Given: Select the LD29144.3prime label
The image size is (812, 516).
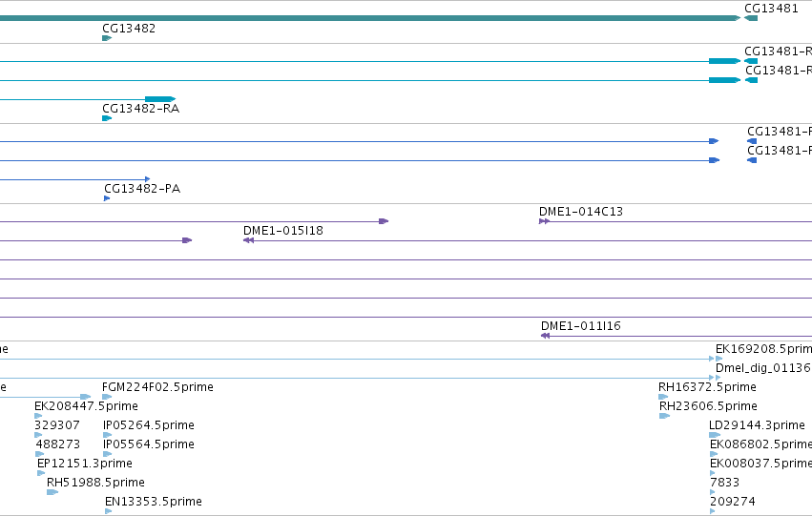Looking at the screenshot, I should pos(757,425).
